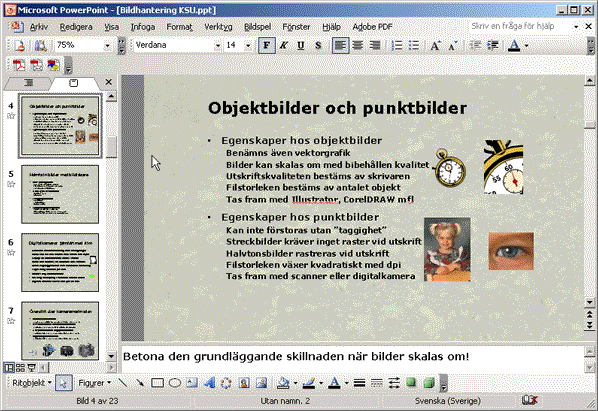The width and height of the screenshot is (598, 411).
Task: Select the Oval drawing tool
Action: pos(175,383)
